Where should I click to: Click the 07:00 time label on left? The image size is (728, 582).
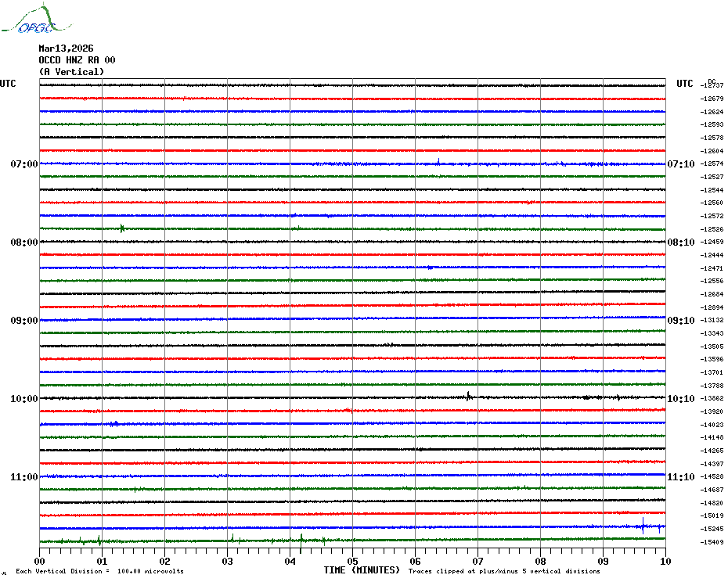click(x=23, y=164)
